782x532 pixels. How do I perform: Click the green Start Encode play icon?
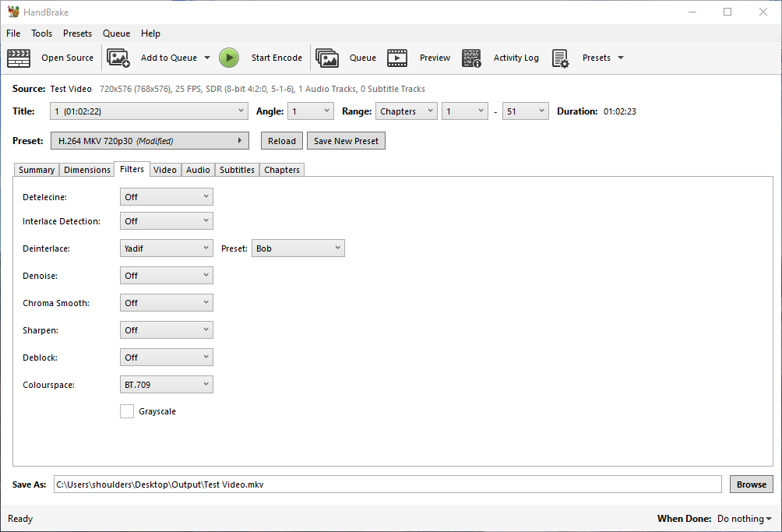click(x=229, y=58)
